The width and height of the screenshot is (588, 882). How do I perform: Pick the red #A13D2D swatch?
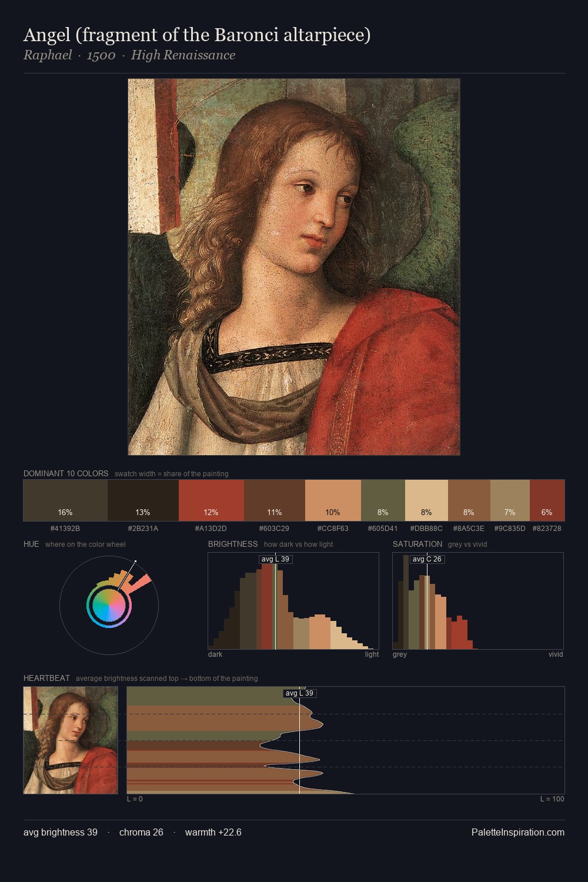point(211,500)
